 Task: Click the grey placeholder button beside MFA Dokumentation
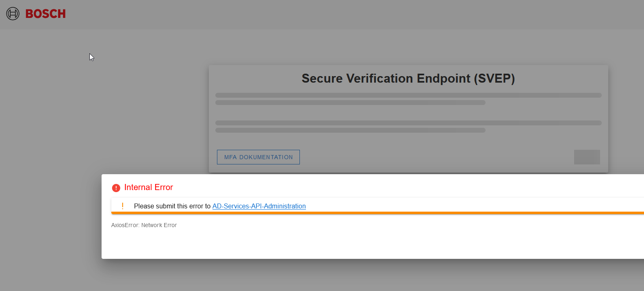coord(587,157)
